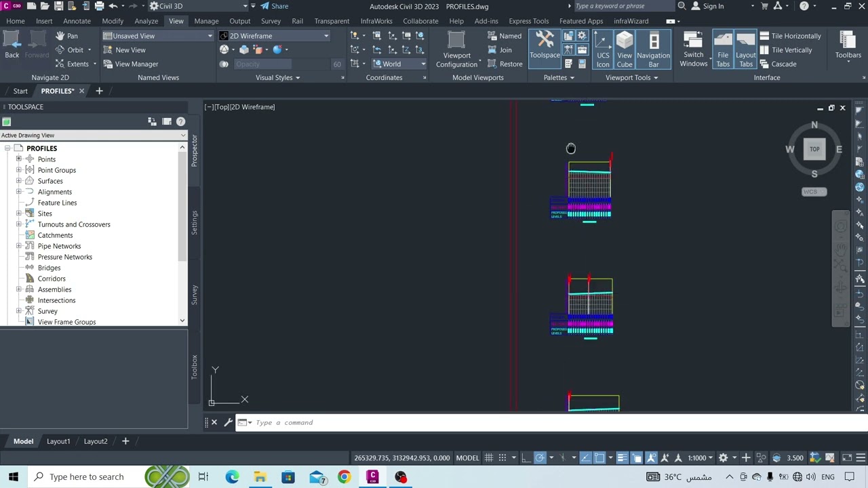The image size is (868, 488).
Task: Open the Settings tab of Toolspace
Action: (194, 222)
